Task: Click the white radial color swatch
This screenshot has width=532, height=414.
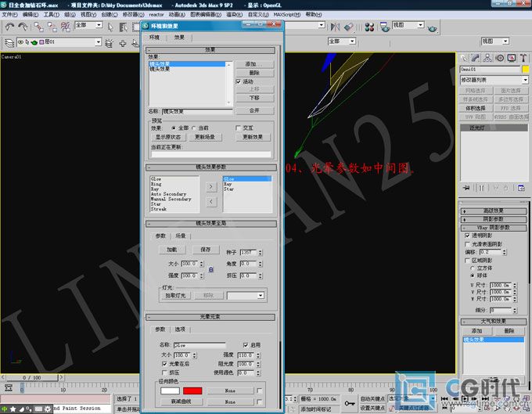Action: (x=170, y=391)
